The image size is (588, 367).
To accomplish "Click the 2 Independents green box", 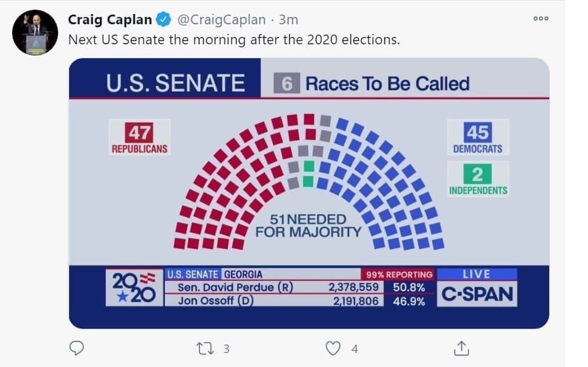I will pos(478,180).
